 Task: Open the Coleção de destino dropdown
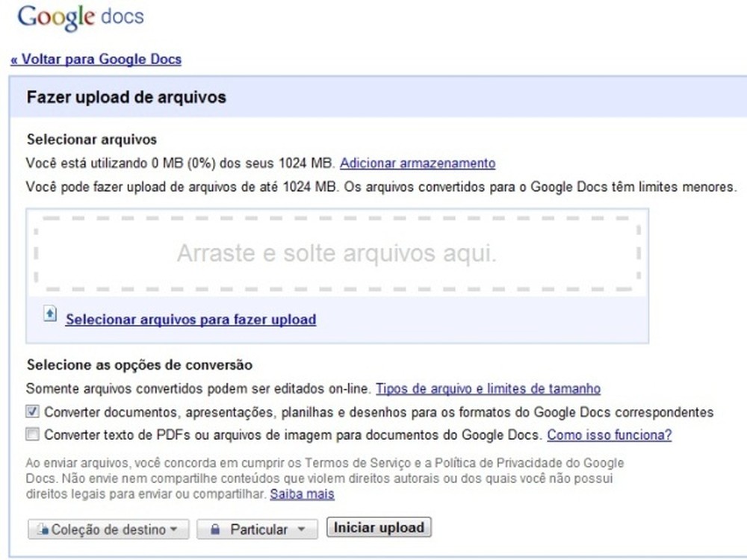(x=108, y=529)
